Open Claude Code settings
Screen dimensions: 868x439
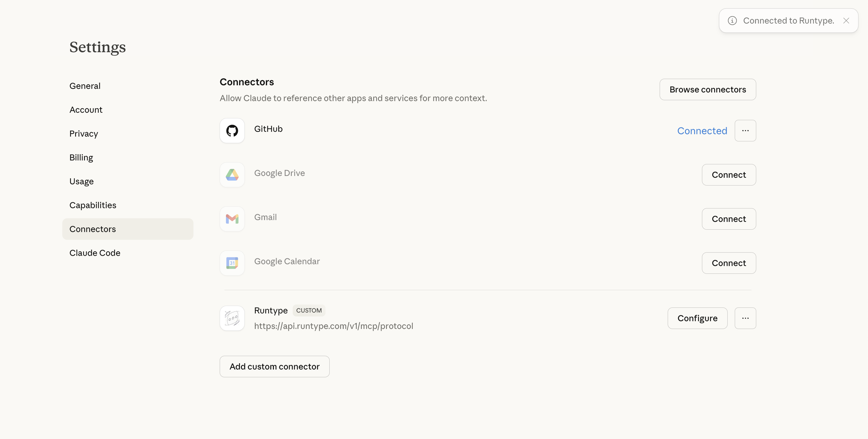95,253
